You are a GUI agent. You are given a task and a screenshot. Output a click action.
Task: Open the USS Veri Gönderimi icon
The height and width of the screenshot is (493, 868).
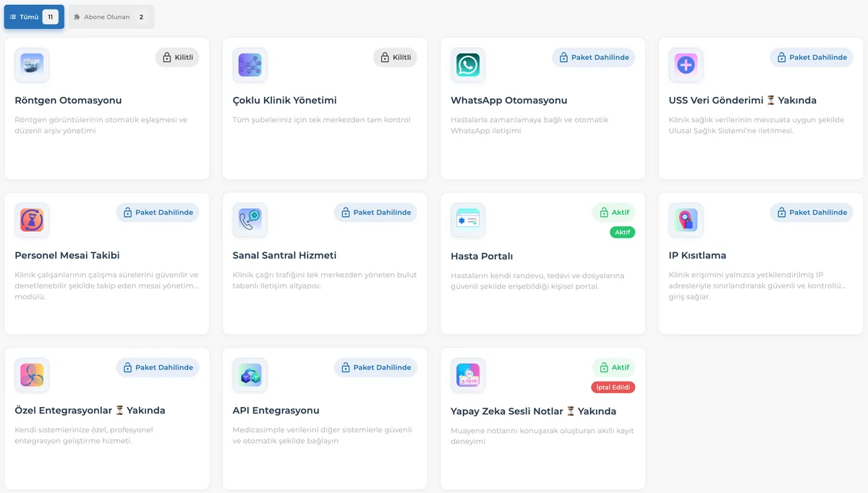(686, 65)
